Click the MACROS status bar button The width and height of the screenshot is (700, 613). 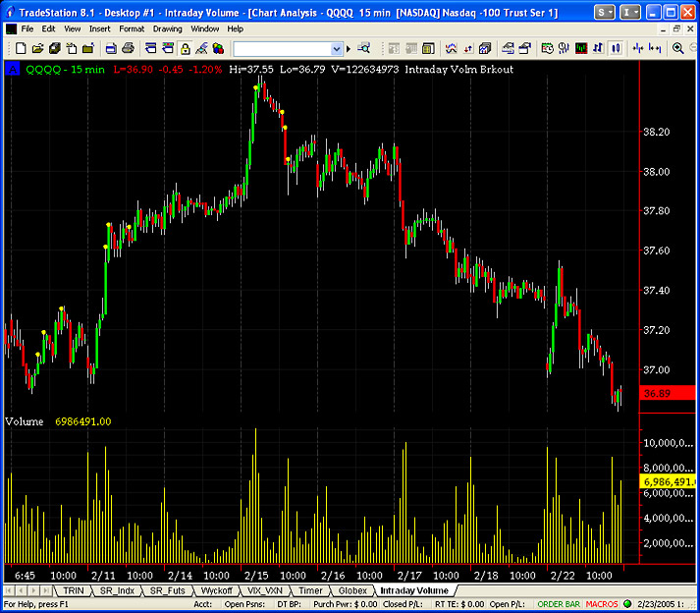coord(602,604)
